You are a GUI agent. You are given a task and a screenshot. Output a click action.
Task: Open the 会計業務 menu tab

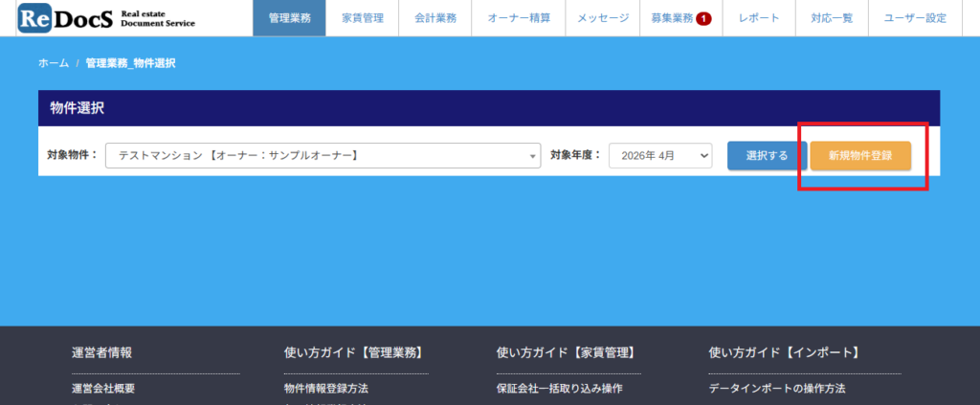(434, 18)
